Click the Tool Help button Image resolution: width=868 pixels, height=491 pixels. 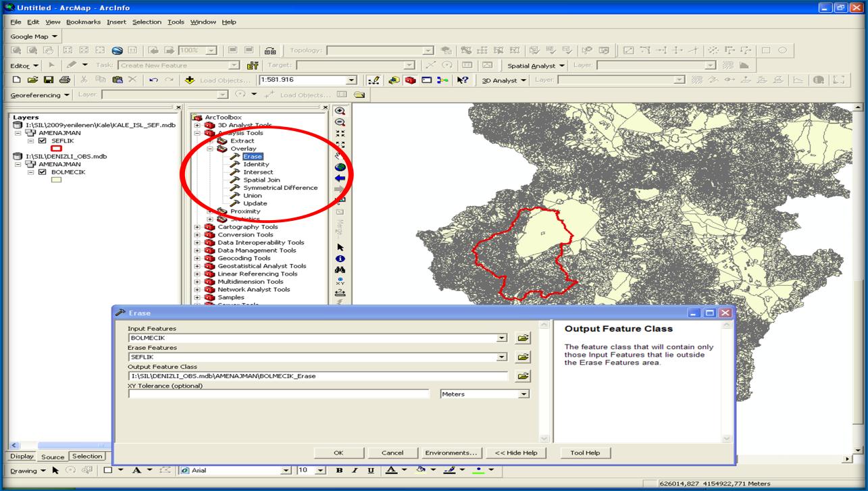point(585,453)
